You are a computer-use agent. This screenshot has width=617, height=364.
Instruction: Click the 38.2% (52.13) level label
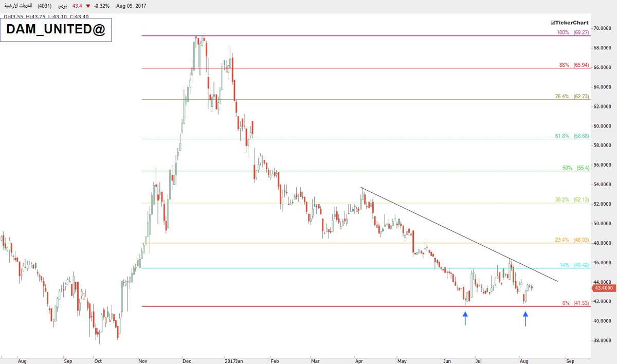572,199
